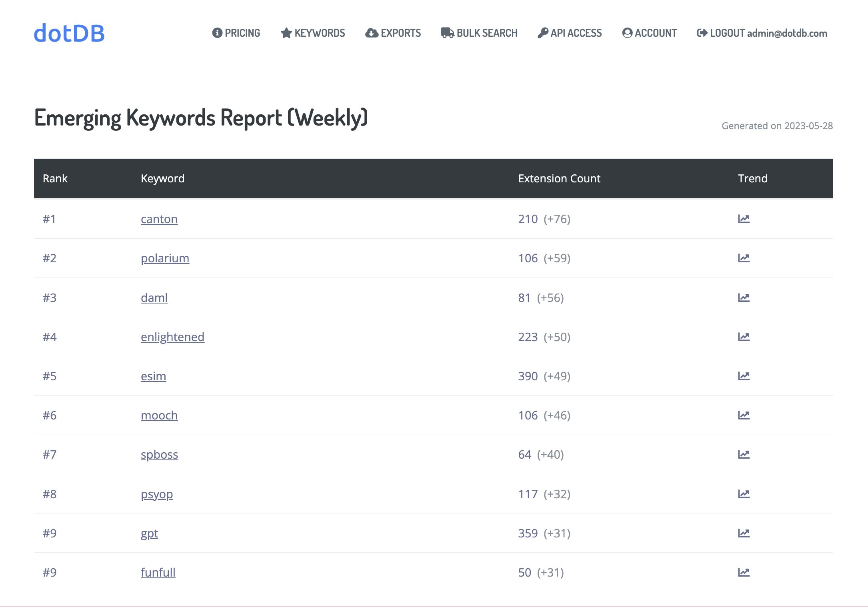868x607 pixels.
Task: Open the Keywords menu item
Action: point(313,33)
